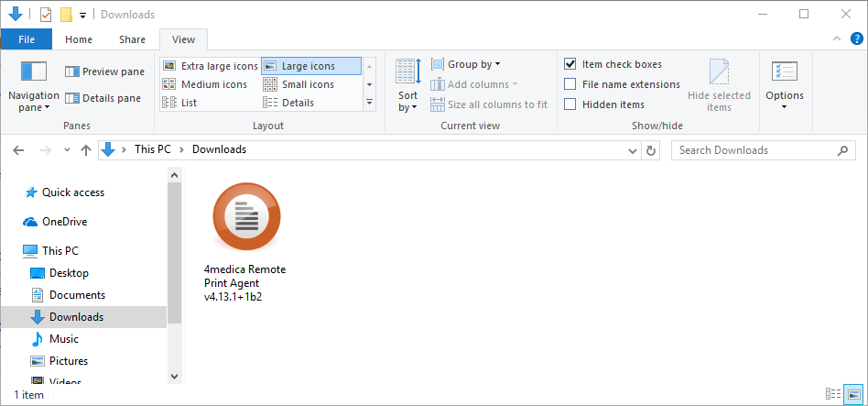This screenshot has height=406, width=868.
Task: Click Downloads in the address bar path
Action: [219, 149]
